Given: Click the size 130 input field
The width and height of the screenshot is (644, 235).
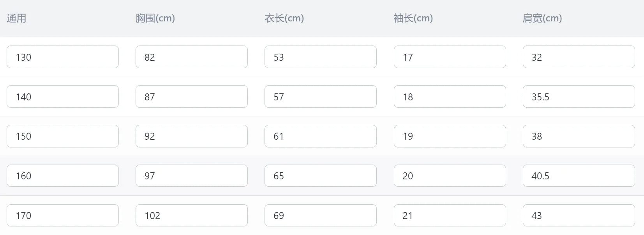Looking at the screenshot, I should [62, 57].
